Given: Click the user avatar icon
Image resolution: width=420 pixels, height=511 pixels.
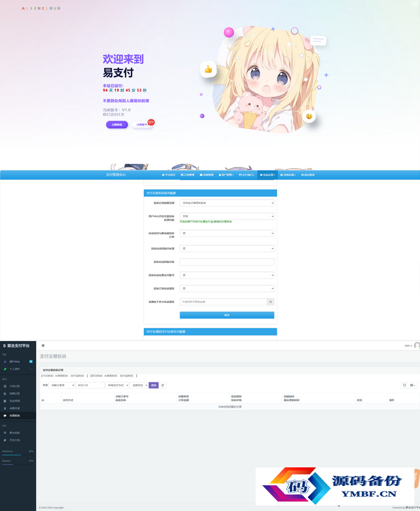Looking at the screenshot, I should 417,346.
